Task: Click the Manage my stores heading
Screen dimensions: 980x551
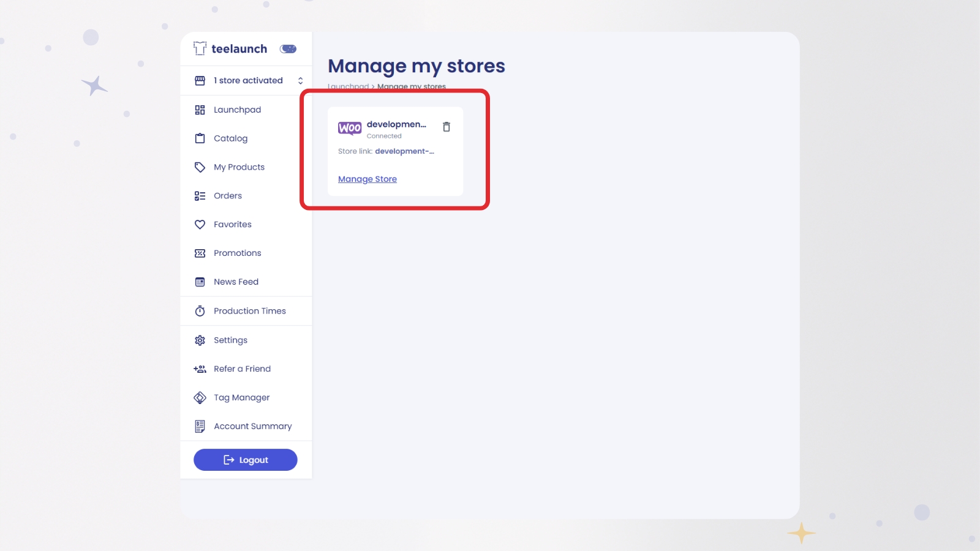Action: click(x=417, y=66)
